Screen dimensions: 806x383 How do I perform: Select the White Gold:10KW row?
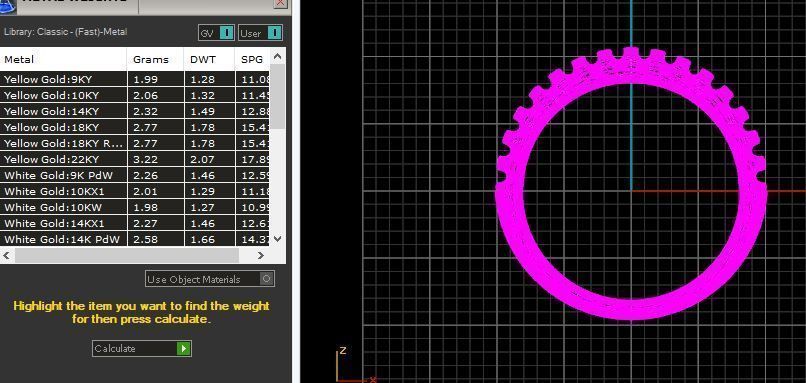click(135, 207)
